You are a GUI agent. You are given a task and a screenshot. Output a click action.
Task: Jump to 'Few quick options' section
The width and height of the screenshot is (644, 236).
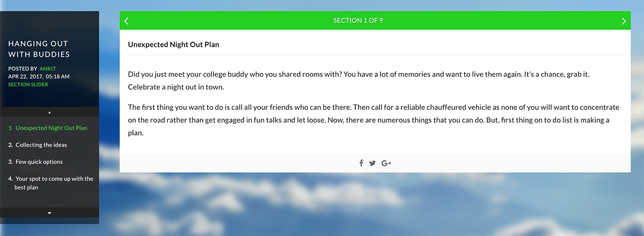click(x=39, y=162)
